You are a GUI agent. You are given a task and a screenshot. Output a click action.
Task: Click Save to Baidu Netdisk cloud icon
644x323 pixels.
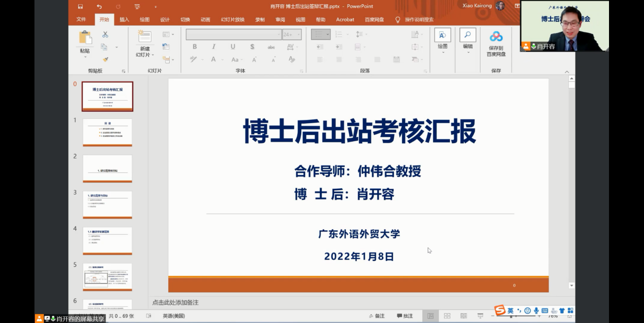coord(496,37)
